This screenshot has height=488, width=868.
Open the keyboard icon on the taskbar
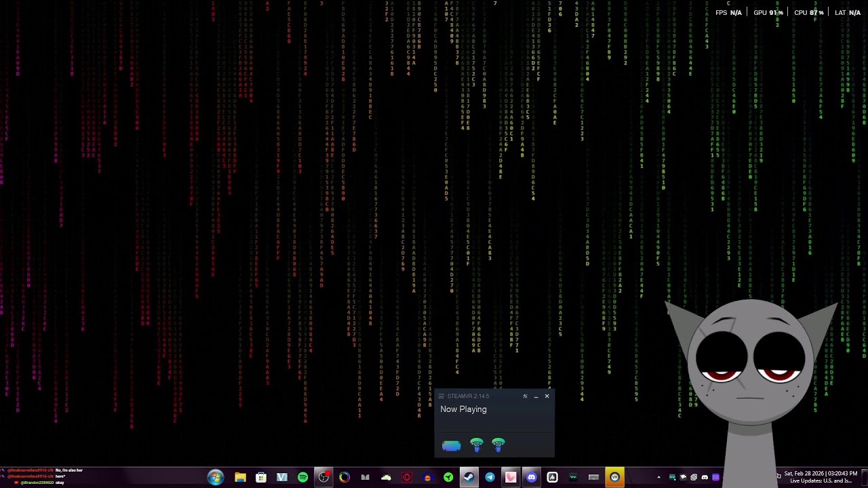coord(594,477)
